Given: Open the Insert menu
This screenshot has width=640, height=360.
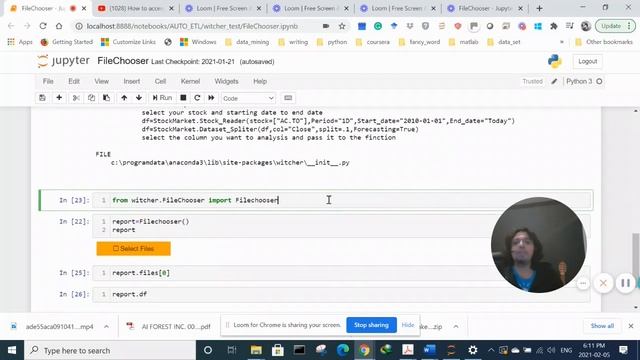Looking at the screenshot, I should [132, 81].
